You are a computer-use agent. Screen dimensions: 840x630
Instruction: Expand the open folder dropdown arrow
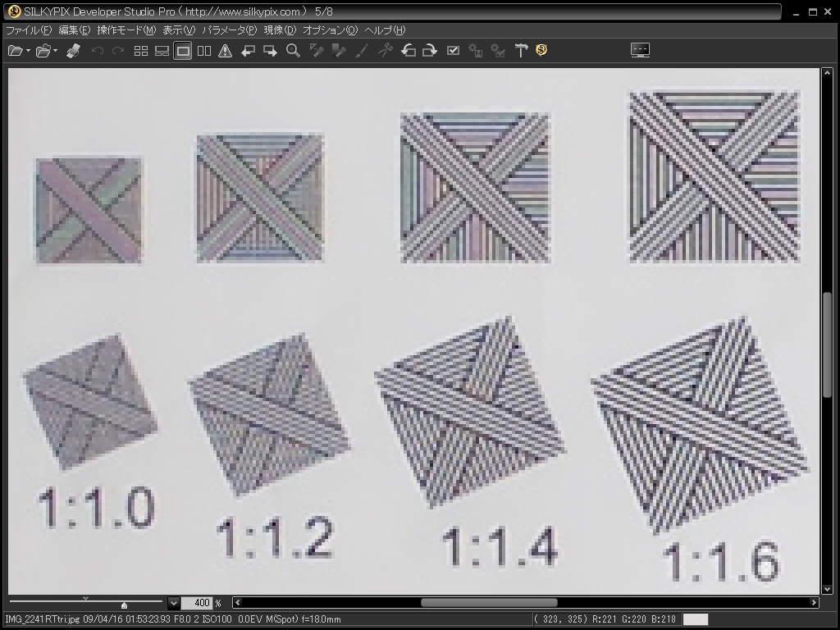(56, 51)
